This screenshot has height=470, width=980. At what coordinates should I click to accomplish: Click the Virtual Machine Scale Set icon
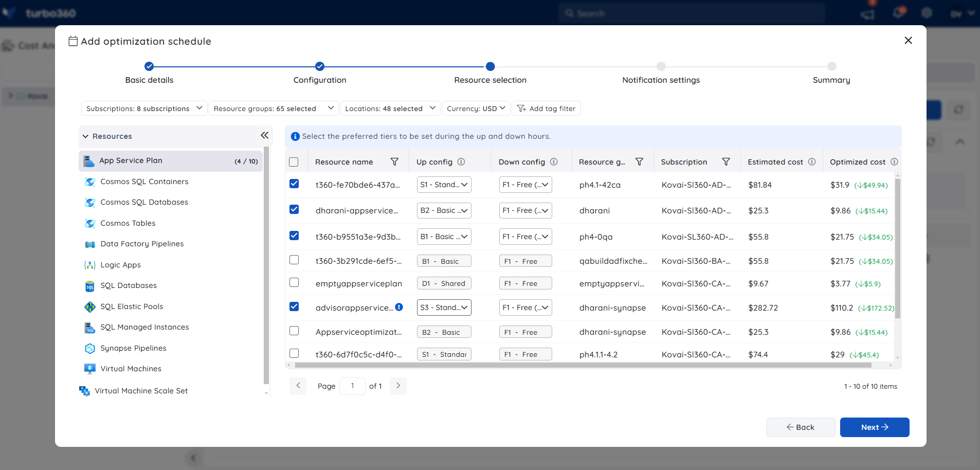click(x=84, y=391)
